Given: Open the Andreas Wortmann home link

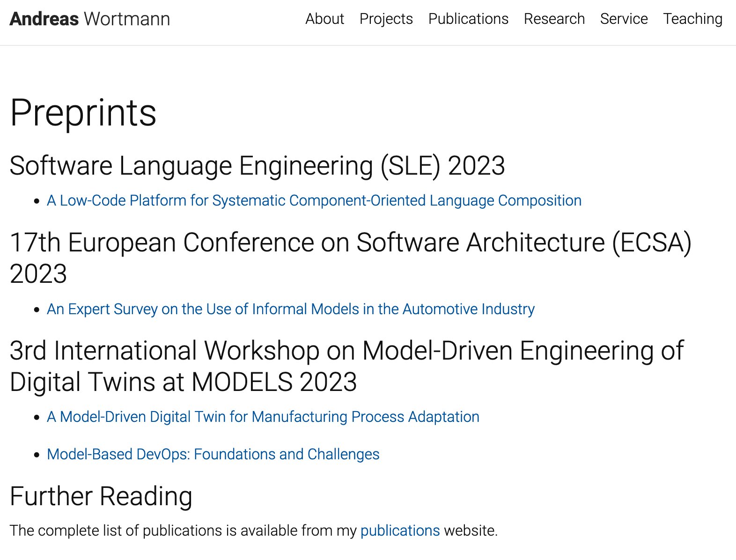Looking at the screenshot, I should 90,19.
